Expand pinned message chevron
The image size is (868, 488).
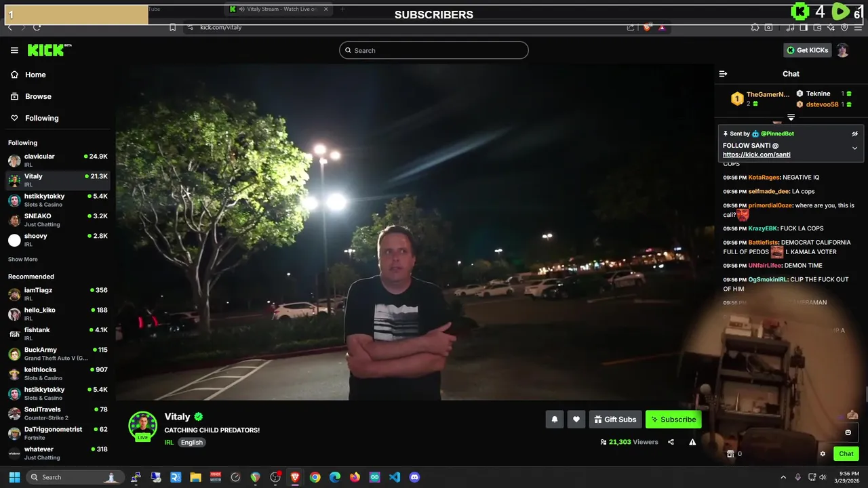coord(854,148)
